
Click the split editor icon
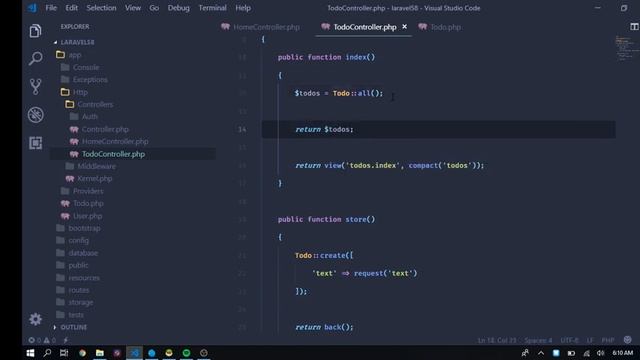pos(634,27)
